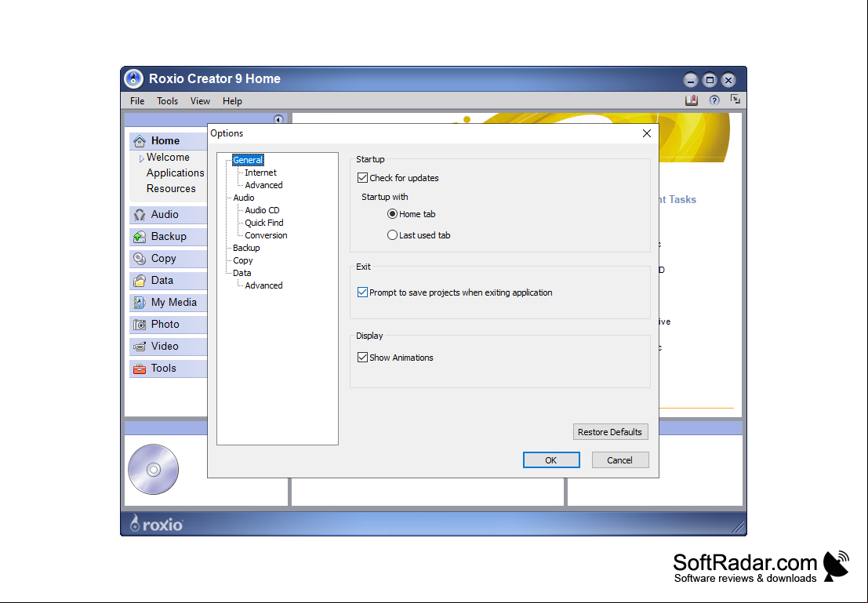Switch to the Tools section label in the sidebar

click(x=164, y=369)
